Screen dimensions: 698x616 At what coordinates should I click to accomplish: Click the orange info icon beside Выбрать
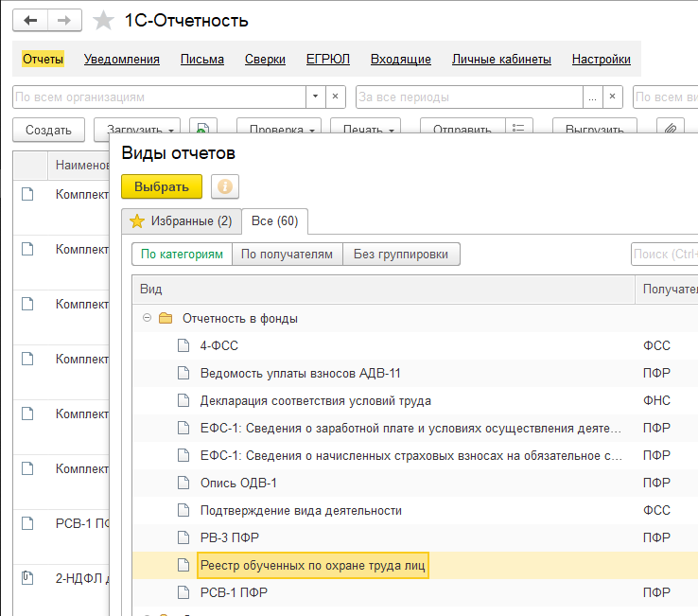point(225,186)
